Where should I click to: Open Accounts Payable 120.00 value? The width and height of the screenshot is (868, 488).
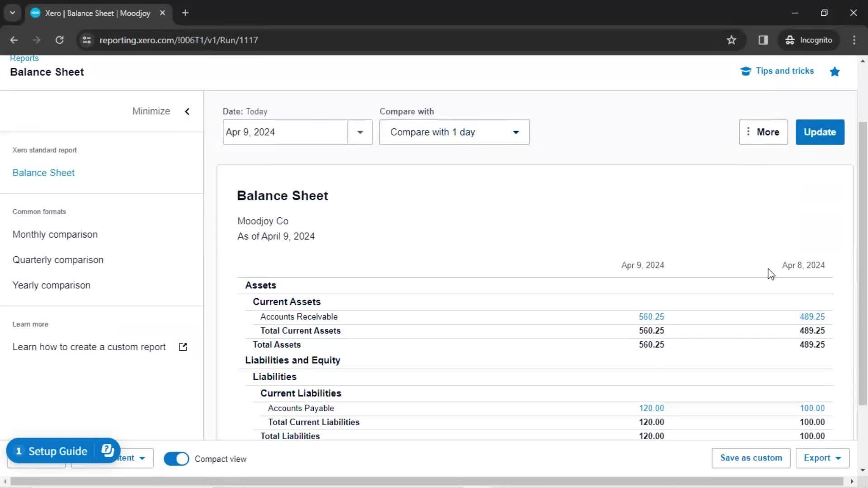tap(651, 408)
